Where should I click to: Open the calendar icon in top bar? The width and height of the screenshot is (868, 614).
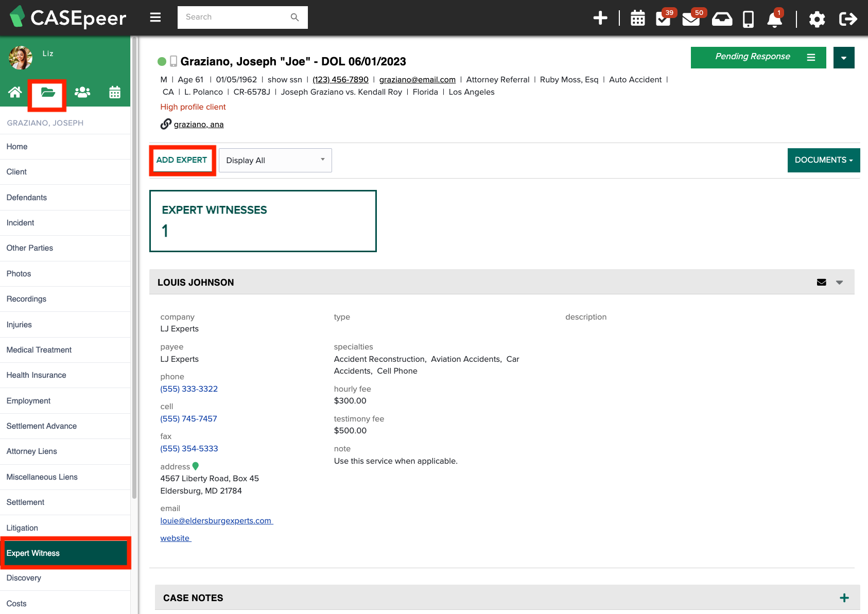(638, 19)
